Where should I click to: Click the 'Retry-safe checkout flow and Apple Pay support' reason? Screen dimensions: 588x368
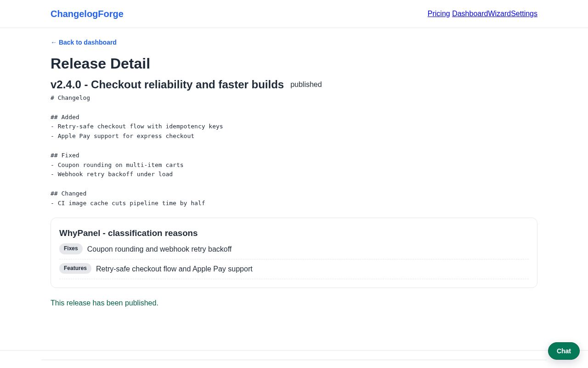(x=174, y=269)
